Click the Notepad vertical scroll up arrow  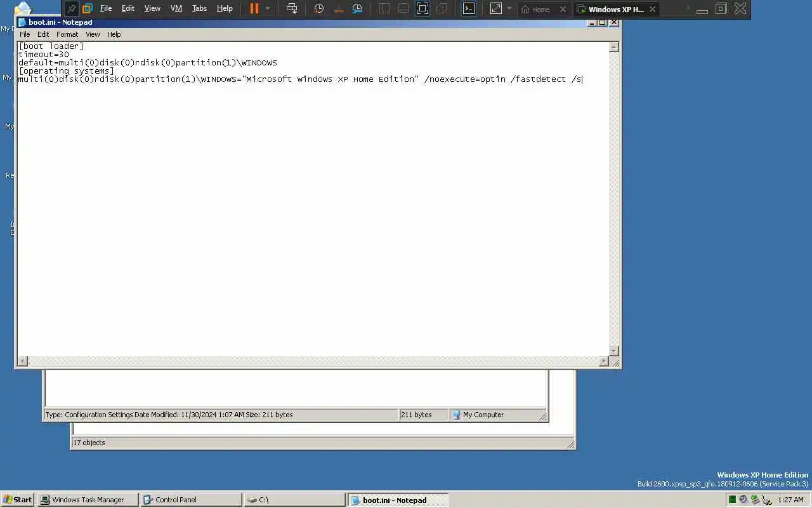pos(613,46)
